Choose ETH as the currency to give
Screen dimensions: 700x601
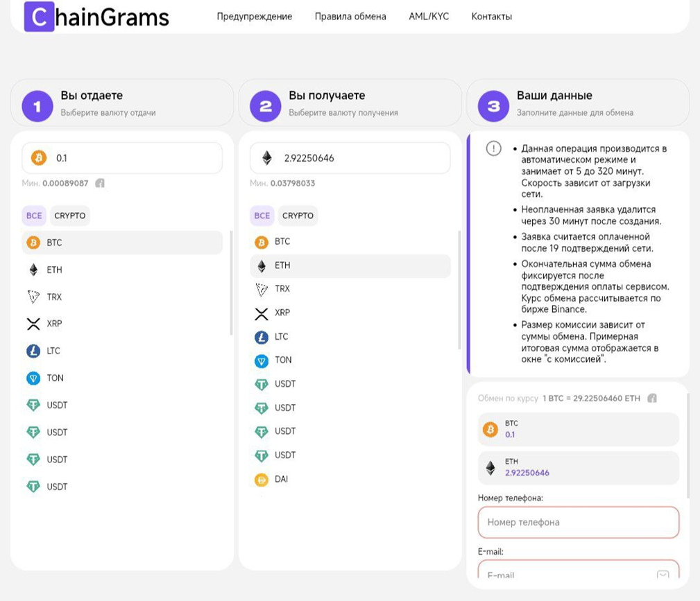(122, 270)
